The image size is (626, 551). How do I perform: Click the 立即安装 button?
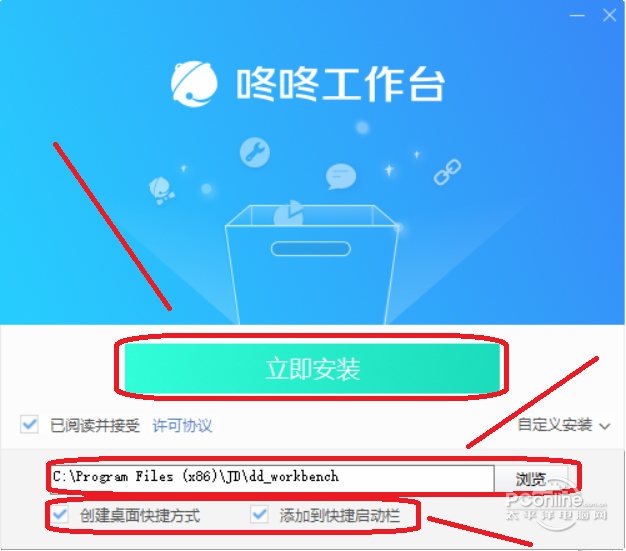[x=312, y=368]
